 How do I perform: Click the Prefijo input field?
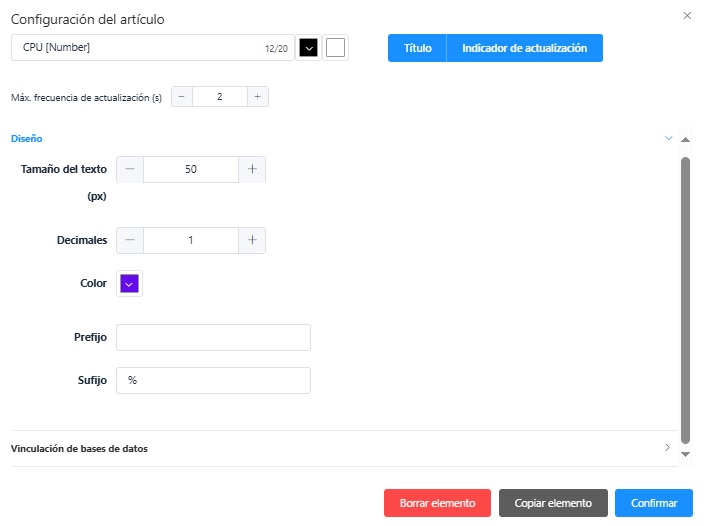coord(213,338)
